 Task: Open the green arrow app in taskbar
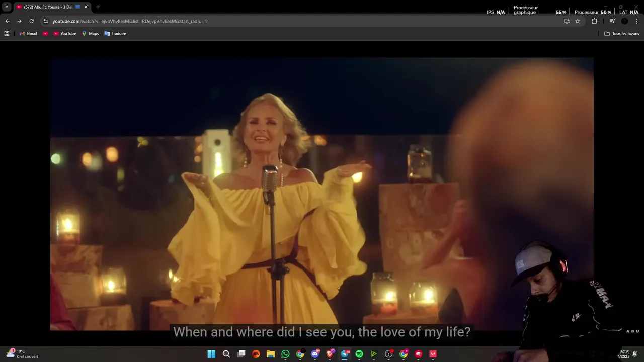374,354
